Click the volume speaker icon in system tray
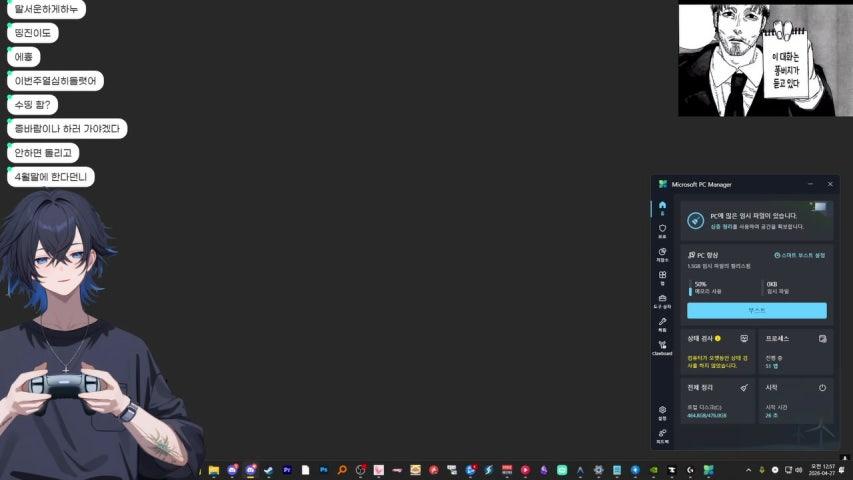The height and width of the screenshot is (480, 853). [799, 470]
